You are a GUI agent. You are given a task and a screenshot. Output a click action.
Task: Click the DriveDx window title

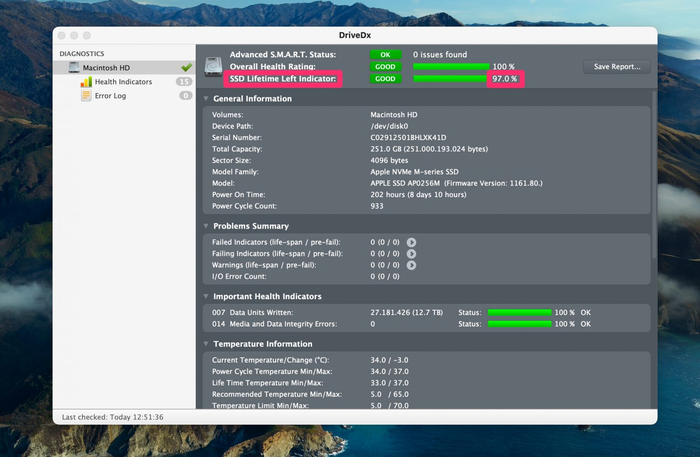pos(355,35)
